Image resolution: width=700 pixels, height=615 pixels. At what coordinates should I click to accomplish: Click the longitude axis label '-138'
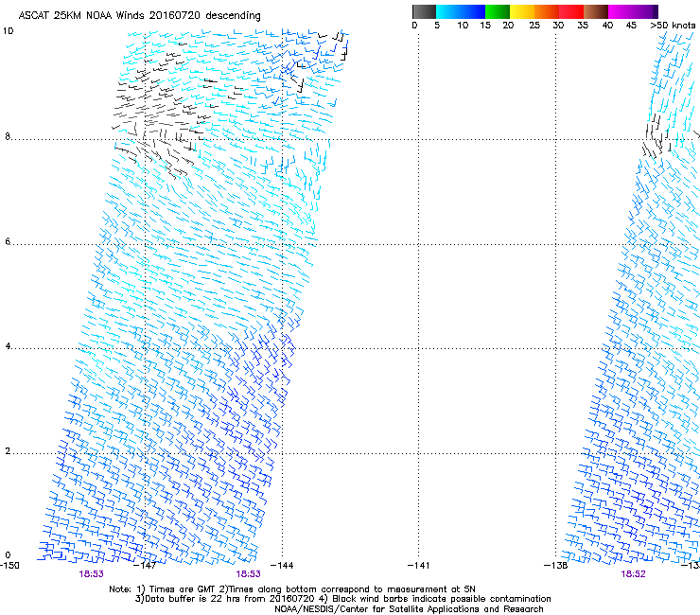[x=555, y=566]
